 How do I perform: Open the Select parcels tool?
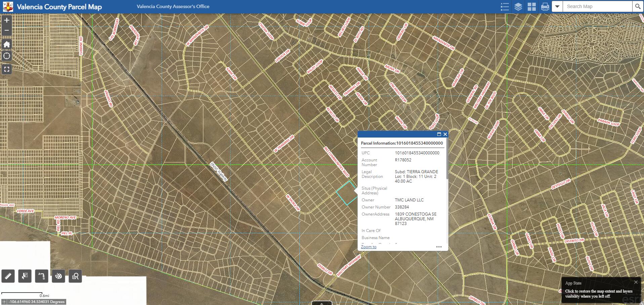25,276
